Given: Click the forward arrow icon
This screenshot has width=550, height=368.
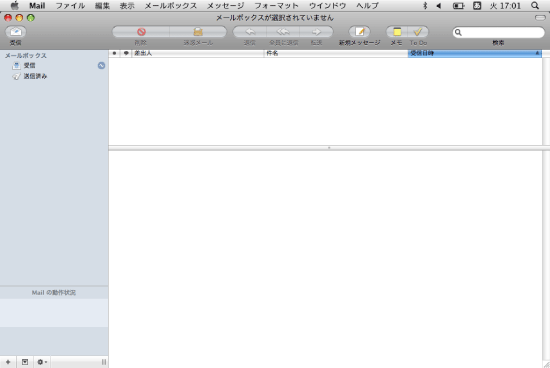Looking at the screenshot, I should pyautogui.click(x=316, y=32).
